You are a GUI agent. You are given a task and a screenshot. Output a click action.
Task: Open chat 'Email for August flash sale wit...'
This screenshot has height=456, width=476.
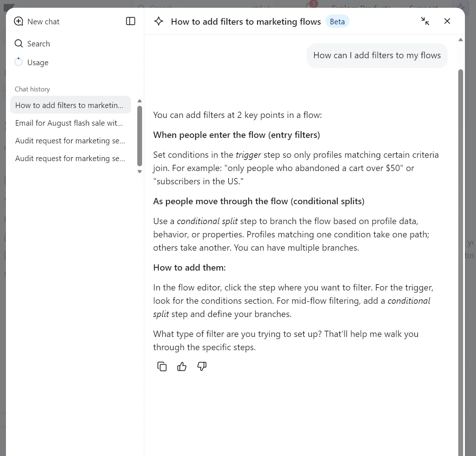[70, 123]
